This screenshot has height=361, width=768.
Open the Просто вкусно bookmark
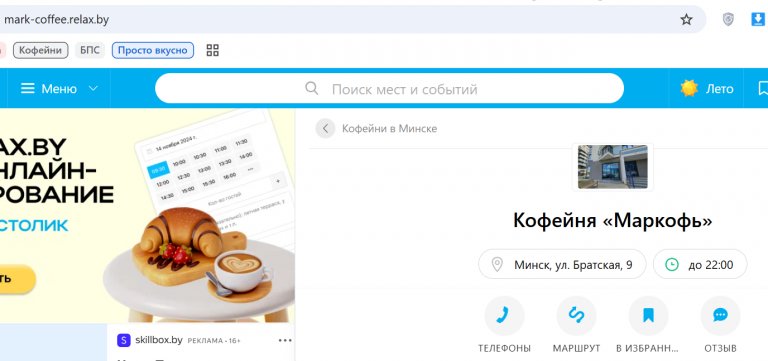(x=153, y=50)
